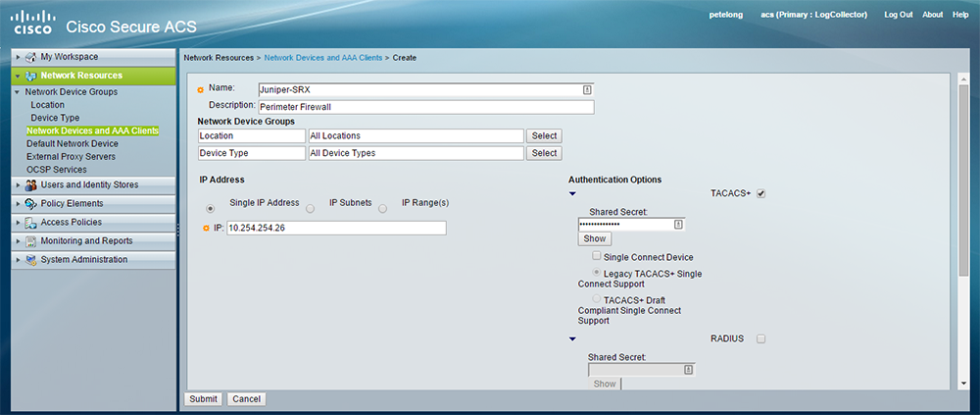
Task: Open Users and Identity Stores menu
Action: point(94,185)
